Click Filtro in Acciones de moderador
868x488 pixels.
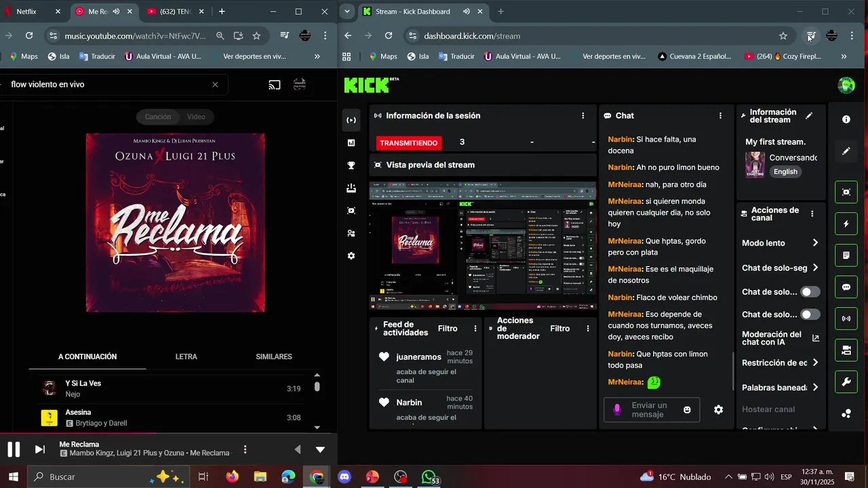coord(560,329)
